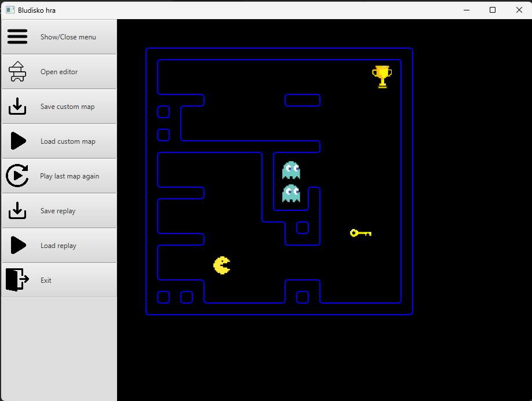Click the hamburger Show/Close menu icon
The image size is (532, 401).
click(17, 37)
